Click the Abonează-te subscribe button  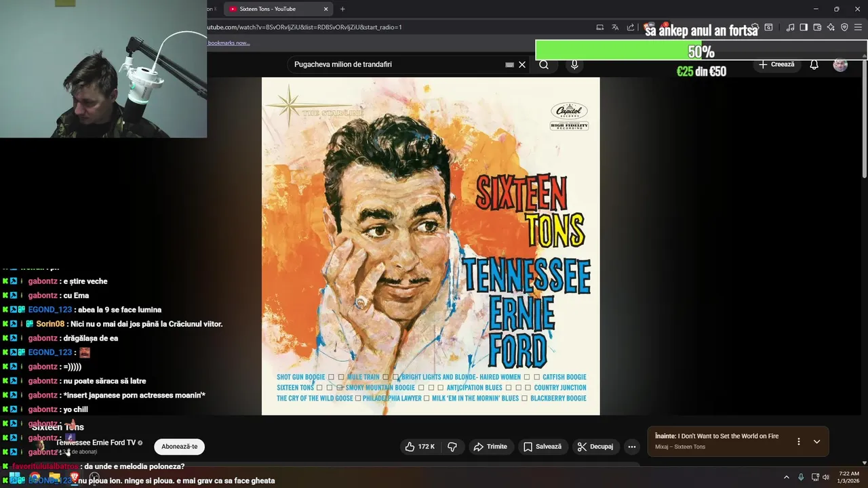tap(180, 447)
